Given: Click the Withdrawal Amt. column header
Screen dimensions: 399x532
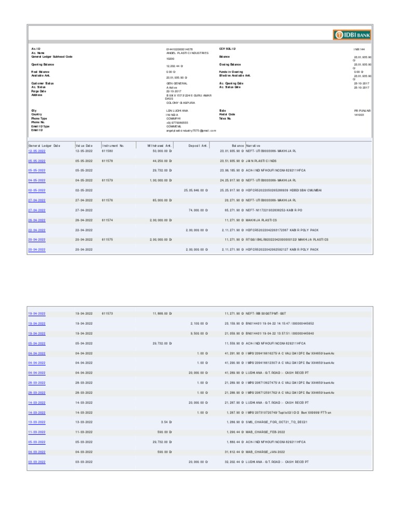Looking at the screenshot, I should click(159, 145).
